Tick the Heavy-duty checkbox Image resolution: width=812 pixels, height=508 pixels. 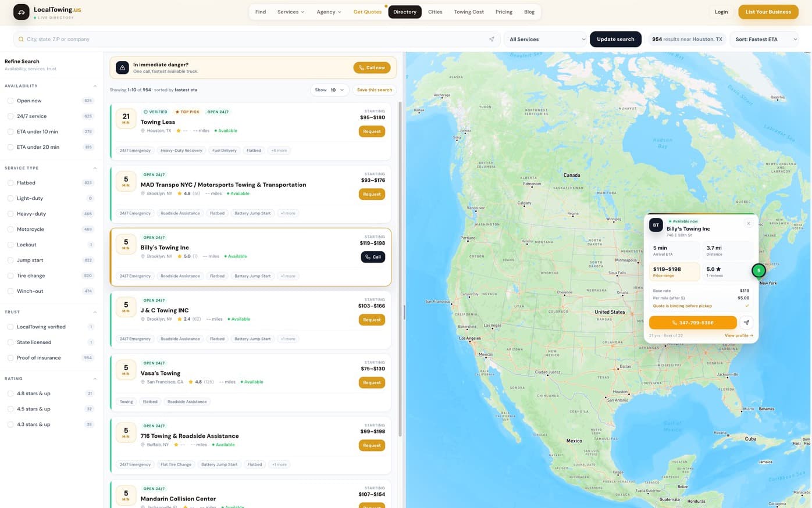point(10,214)
